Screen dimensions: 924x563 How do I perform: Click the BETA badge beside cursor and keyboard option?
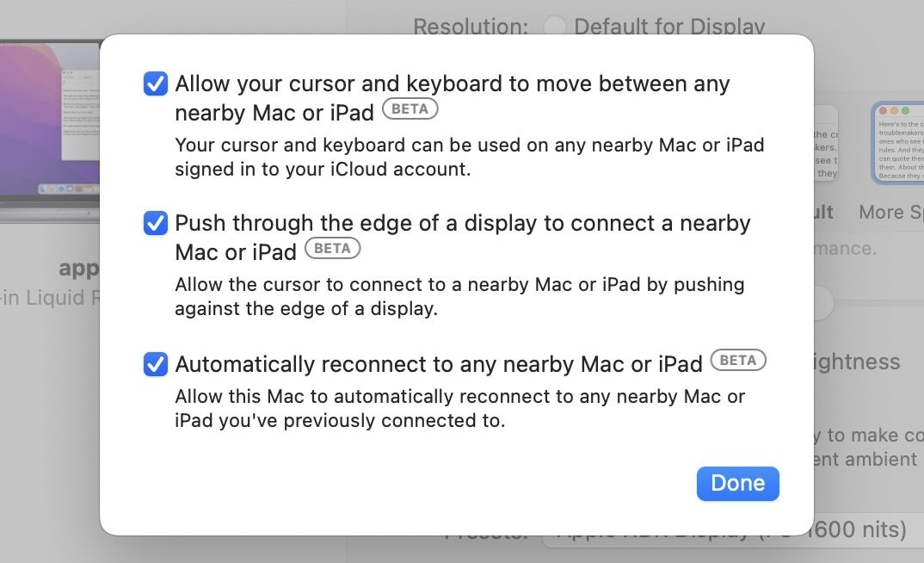(x=410, y=109)
